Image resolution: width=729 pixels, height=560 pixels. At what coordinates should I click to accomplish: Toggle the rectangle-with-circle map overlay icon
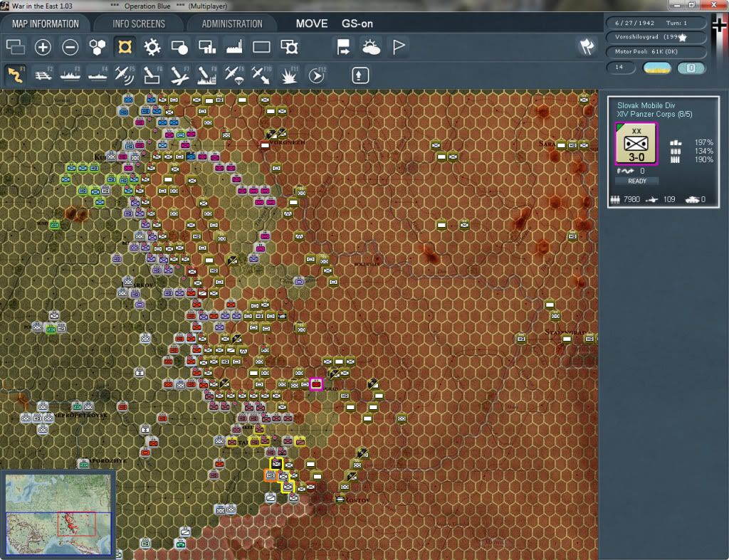[x=179, y=47]
